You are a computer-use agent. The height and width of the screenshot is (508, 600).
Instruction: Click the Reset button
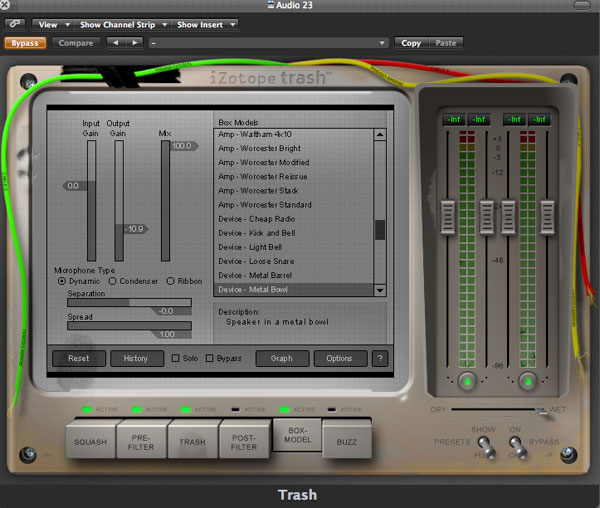[x=79, y=358]
